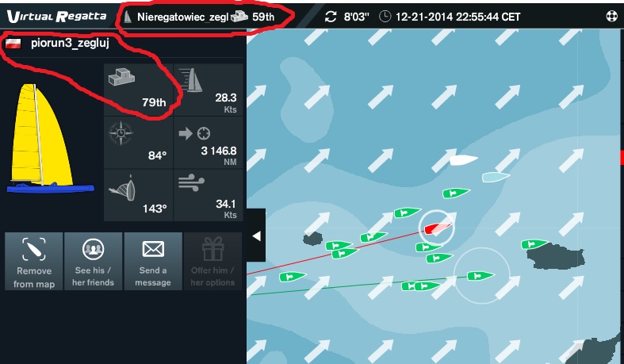Click the boat speed 28.3 Kts tile

[209, 89]
